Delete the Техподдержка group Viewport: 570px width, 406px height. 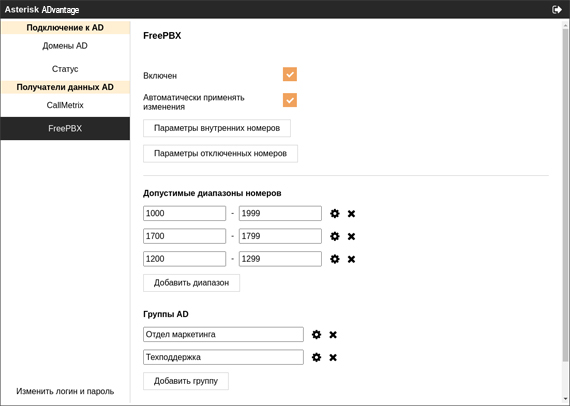333,358
